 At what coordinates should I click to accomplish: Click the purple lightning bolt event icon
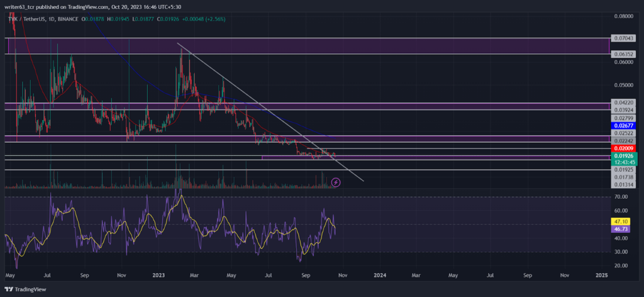336,182
